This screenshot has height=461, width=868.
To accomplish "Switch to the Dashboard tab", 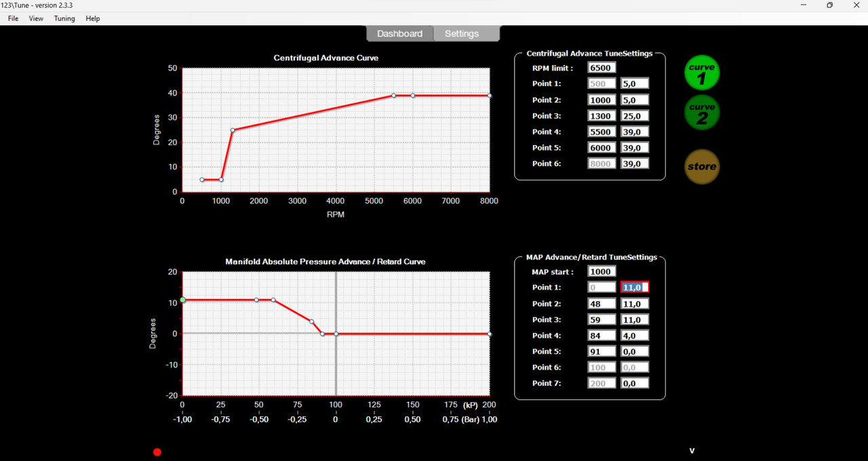I will [399, 33].
